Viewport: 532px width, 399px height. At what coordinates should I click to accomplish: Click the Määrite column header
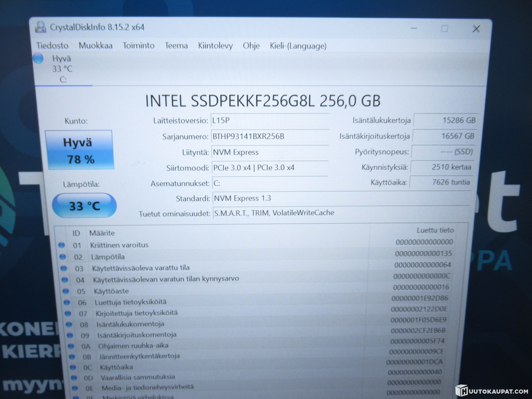102,233
